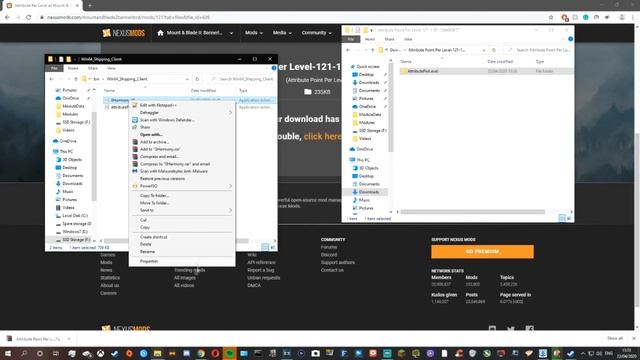This screenshot has width=640, height=360.
Task: Select Add to archive... menu entry
Action: [154, 142]
